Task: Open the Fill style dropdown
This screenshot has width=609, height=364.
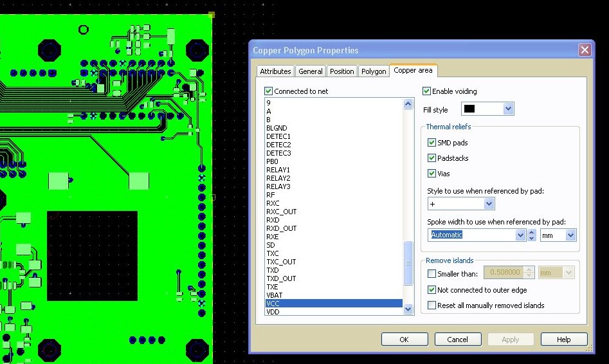Action: [508, 109]
